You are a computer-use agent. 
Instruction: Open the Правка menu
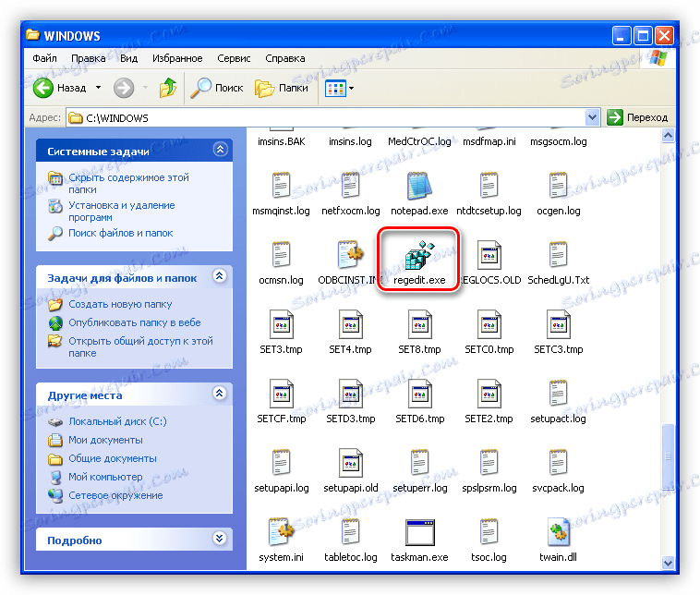89,58
